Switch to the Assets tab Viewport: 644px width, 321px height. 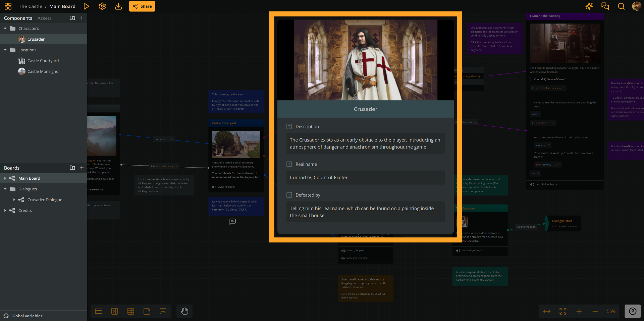pyautogui.click(x=45, y=18)
